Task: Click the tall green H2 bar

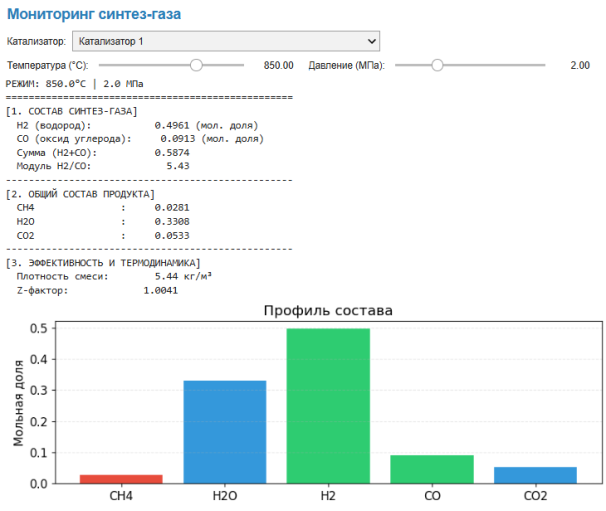Action: pyautogui.click(x=328, y=406)
